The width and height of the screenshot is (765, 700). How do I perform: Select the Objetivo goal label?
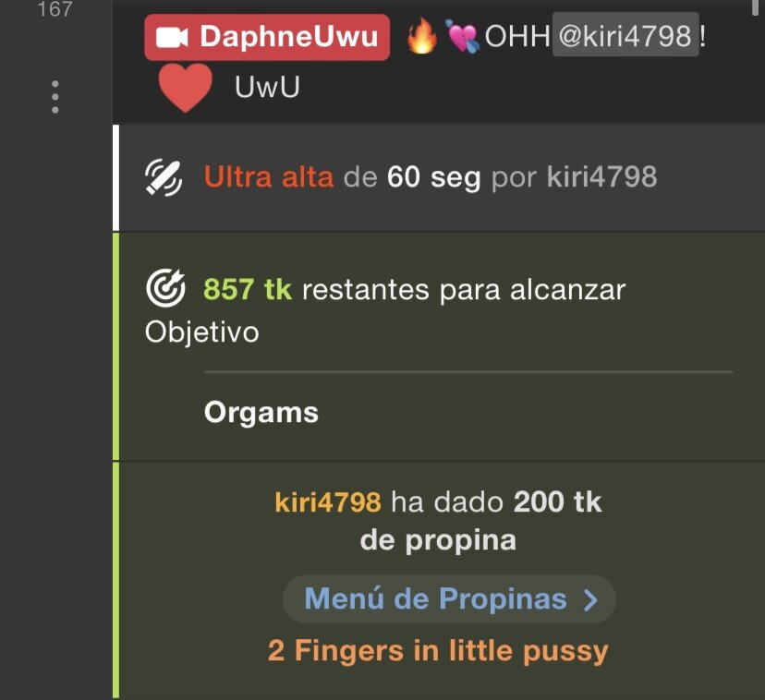(202, 332)
